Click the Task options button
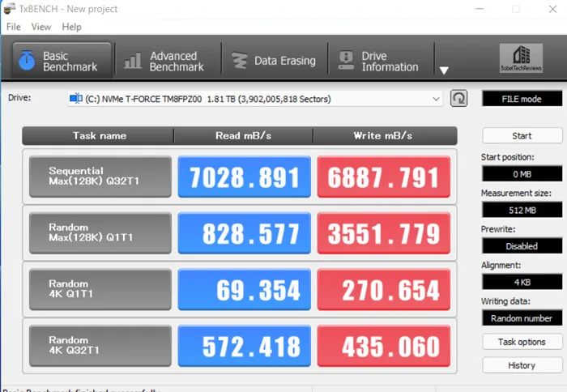 (522, 342)
